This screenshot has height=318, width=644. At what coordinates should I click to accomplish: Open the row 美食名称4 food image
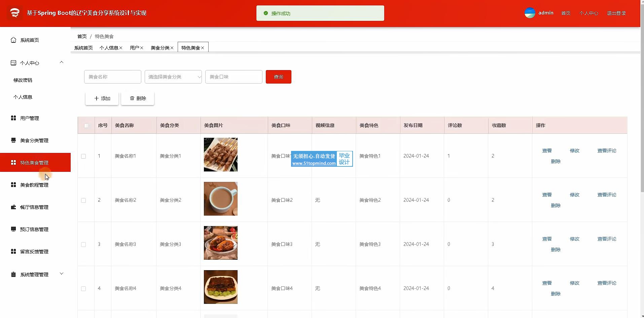pos(221,287)
